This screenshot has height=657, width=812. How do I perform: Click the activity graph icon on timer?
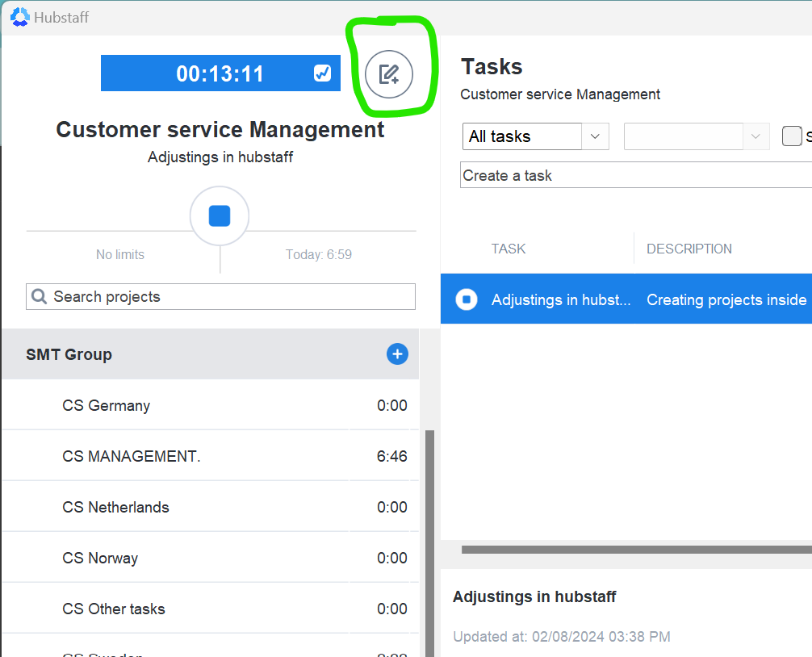point(323,73)
